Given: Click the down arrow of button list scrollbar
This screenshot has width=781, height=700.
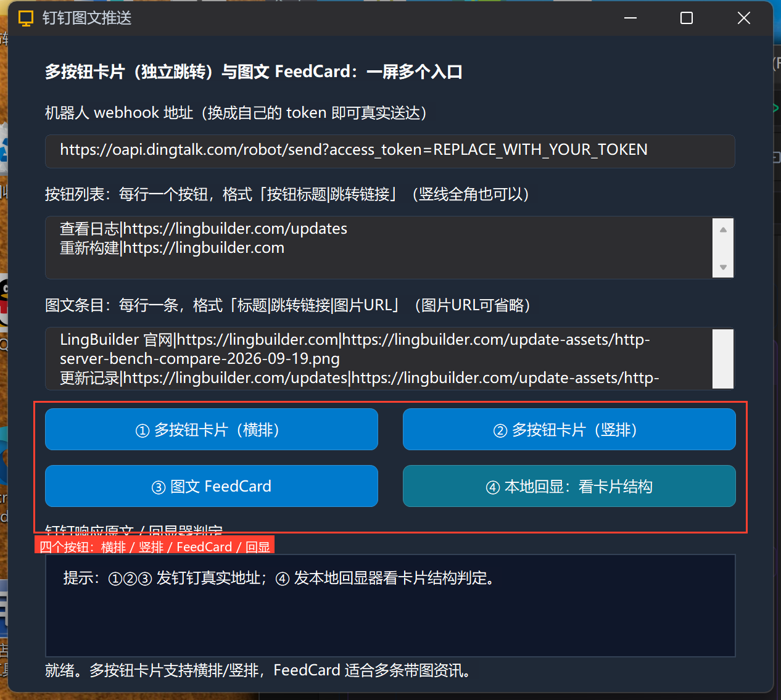Looking at the screenshot, I should [723, 267].
